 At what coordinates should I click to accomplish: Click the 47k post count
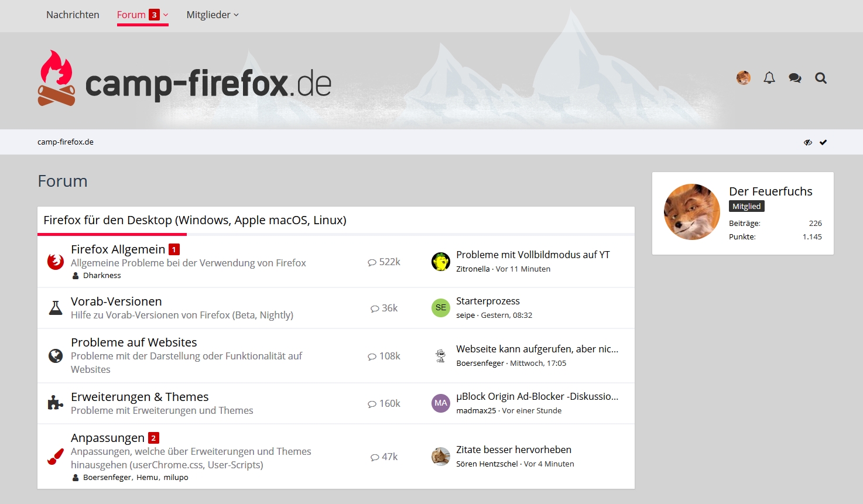click(384, 457)
